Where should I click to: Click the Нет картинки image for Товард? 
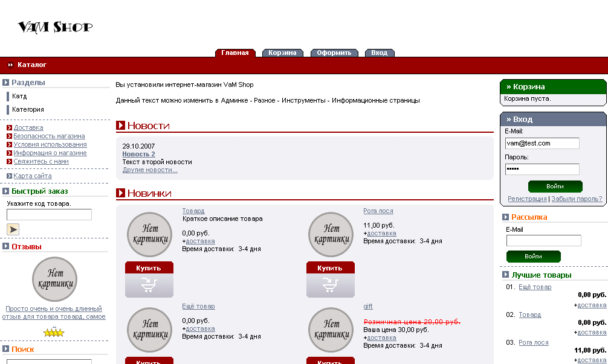point(150,234)
